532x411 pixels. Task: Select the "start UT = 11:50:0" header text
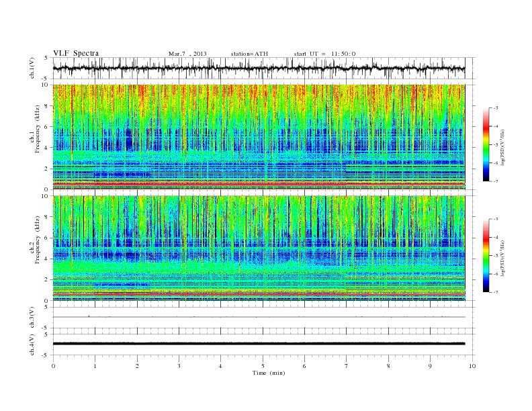324,54
